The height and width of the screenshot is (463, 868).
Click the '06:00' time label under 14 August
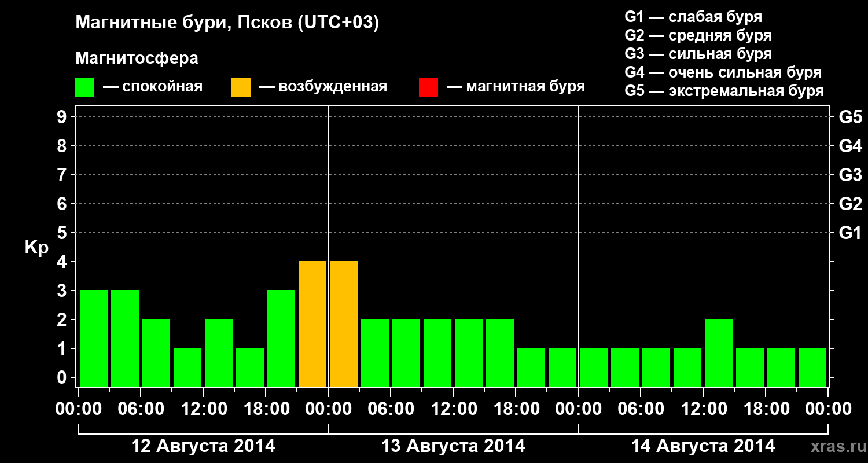click(641, 409)
